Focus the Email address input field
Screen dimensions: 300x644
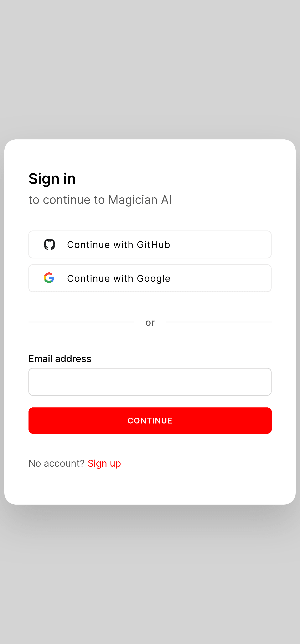pos(150,382)
